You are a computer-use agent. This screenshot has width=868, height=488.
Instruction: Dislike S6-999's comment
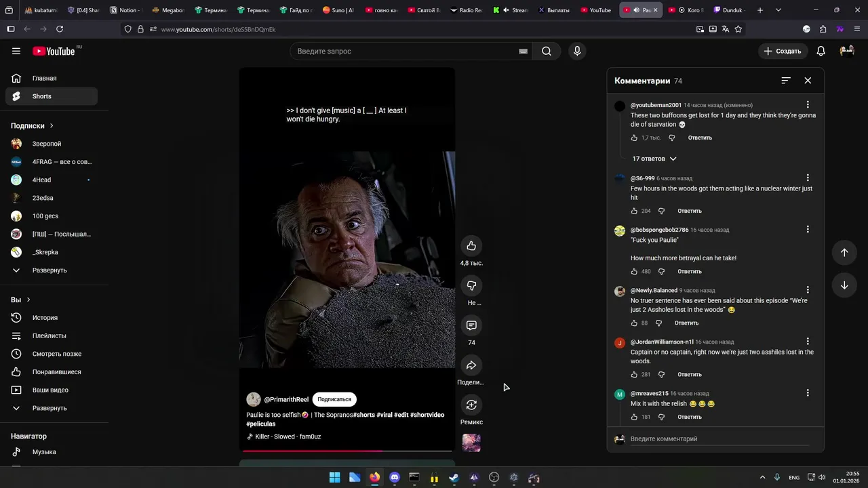[x=661, y=211]
